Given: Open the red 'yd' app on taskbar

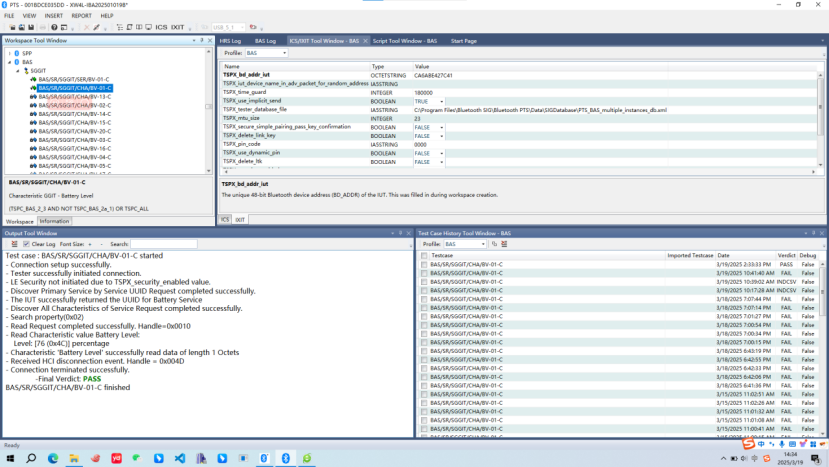Looking at the screenshot, I should tap(116, 458).
